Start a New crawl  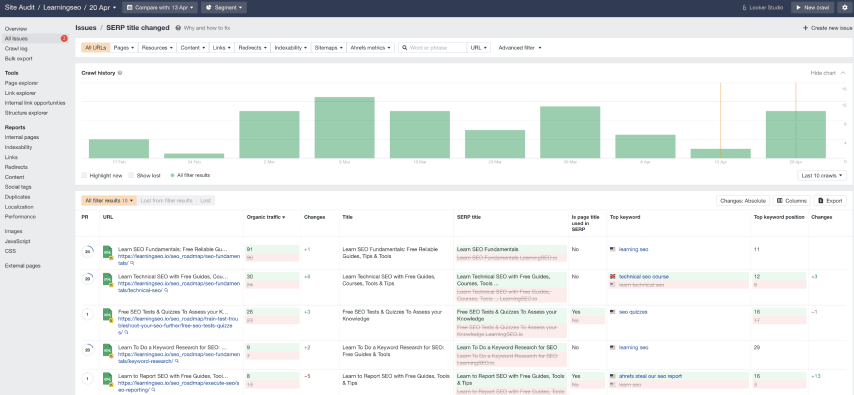813,8
